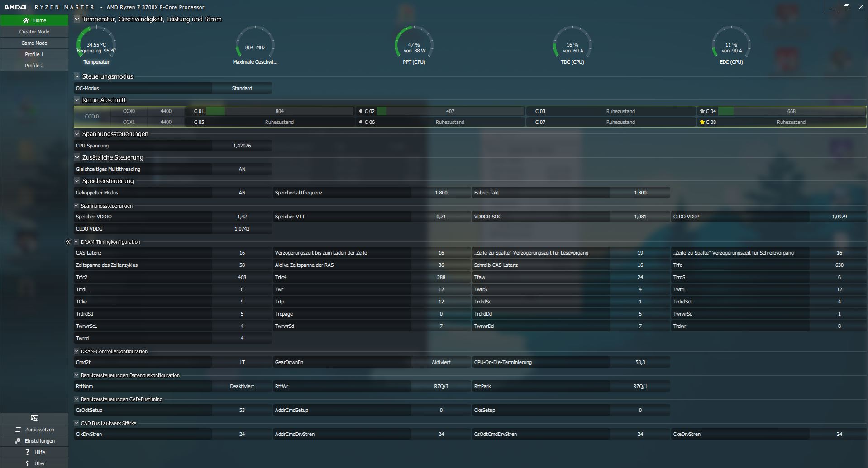Click the dot marker beside core C 02
Screen dimensions: 868x468
tap(361, 111)
